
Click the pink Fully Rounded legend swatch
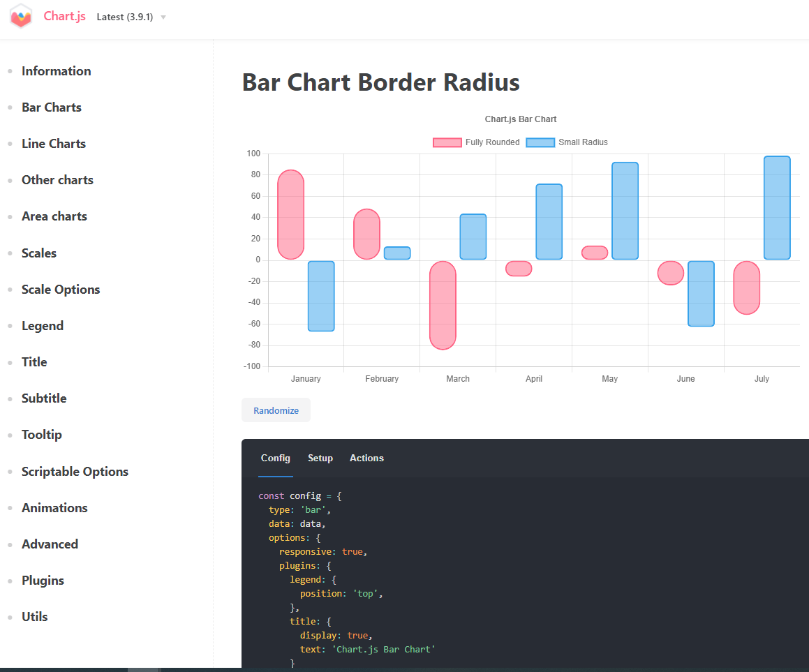[447, 142]
